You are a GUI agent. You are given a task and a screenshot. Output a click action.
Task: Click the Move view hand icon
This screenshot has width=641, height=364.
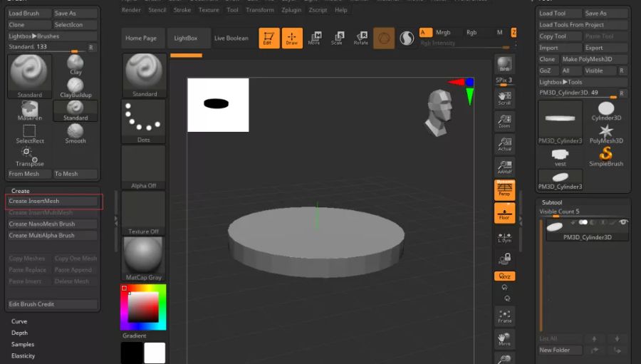coord(504,339)
